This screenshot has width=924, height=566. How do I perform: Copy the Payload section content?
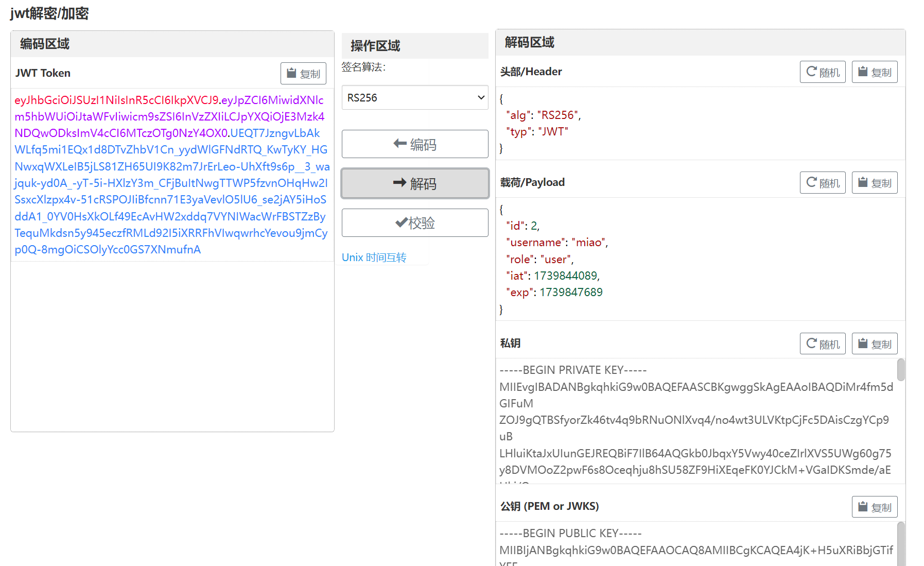tap(874, 183)
